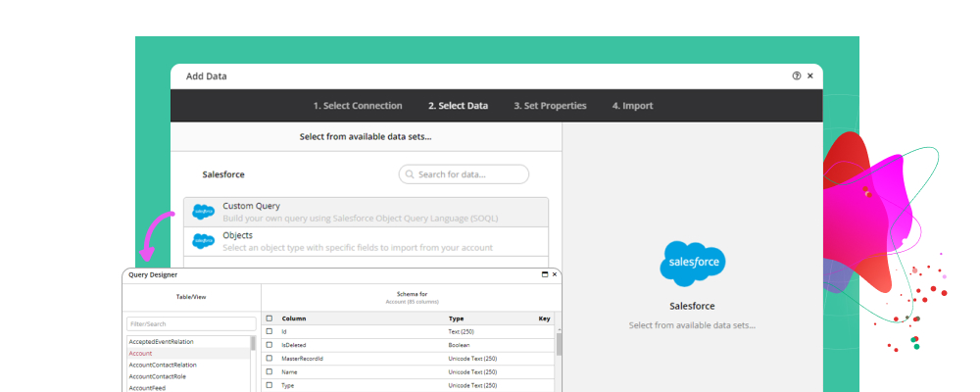This screenshot has width=980, height=392.
Task: Click the Salesforce icon beside Objects
Action: [203, 241]
